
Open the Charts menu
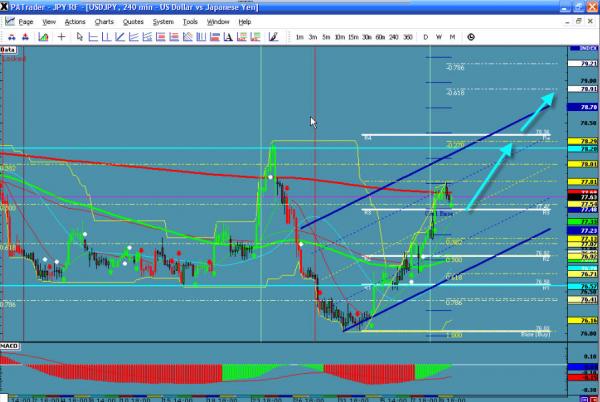coord(104,22)
